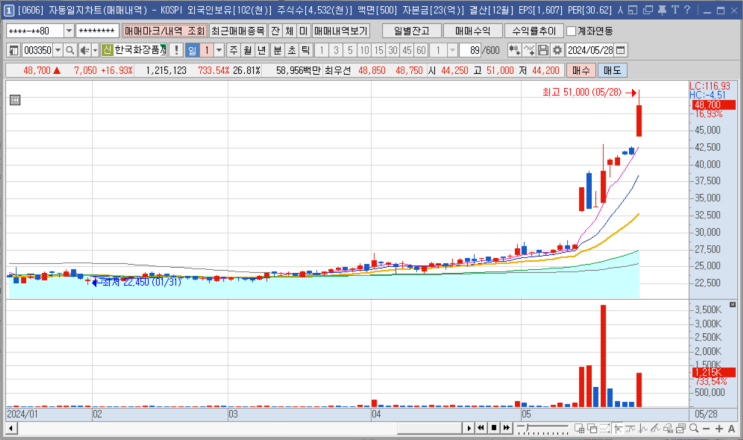
Task: Open the calendar date picker icon
Action: [620, 50]
